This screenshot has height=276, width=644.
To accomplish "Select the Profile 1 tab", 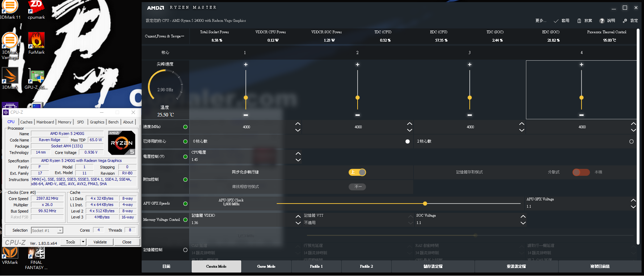I will 316,267.
